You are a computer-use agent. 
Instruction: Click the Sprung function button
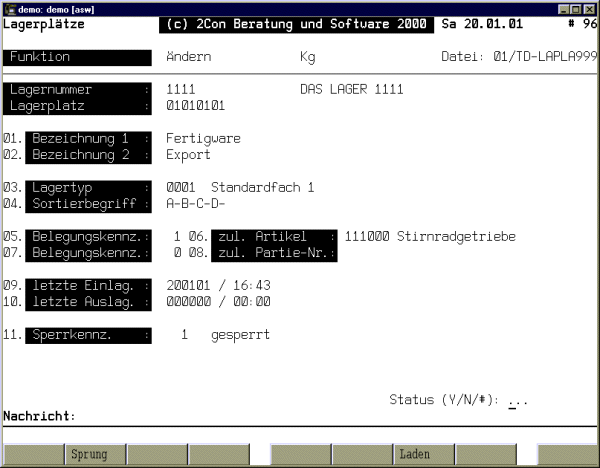point(89,454)
